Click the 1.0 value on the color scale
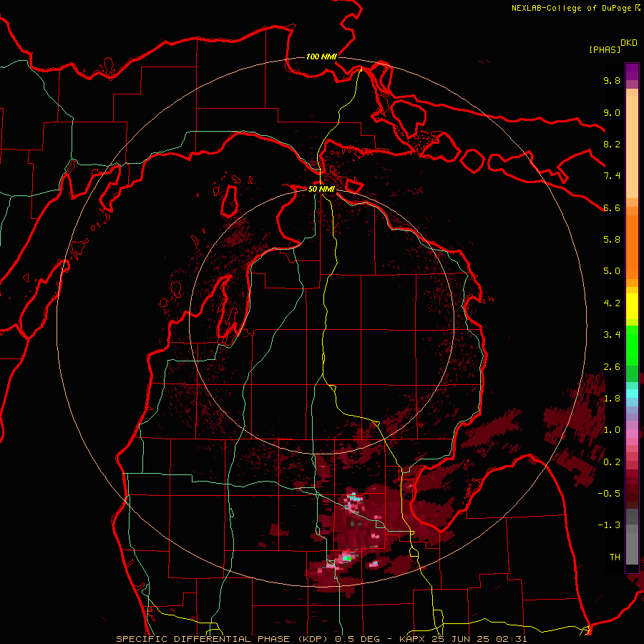Screen dimensions: 644x644 (x=612, y=430)
